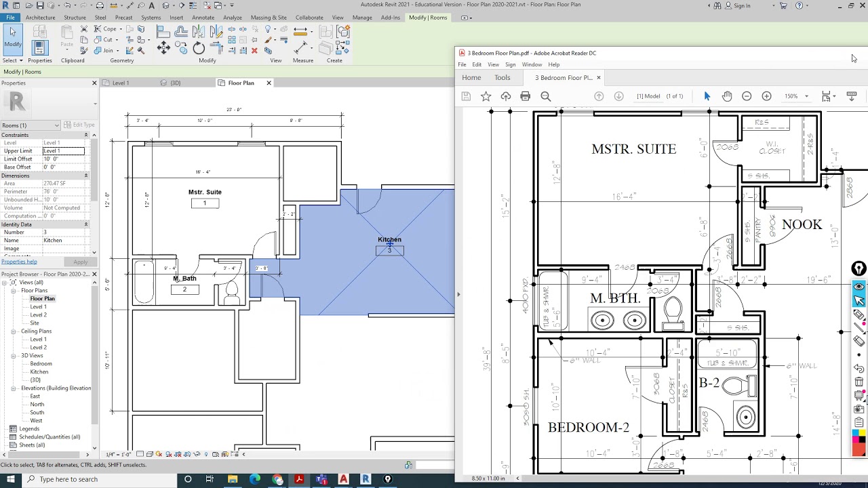Viewport: 868px width, 488px height.
Task: Click the Upper Limit Level 1 field
Action: pyautogui.click(x=64, y=151)
